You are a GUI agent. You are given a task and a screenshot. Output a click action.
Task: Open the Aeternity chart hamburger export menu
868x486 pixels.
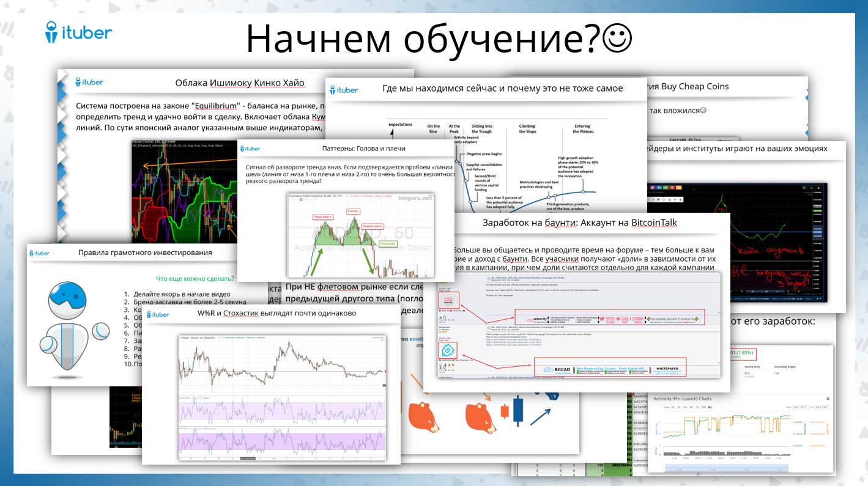(x=828, y=399)
